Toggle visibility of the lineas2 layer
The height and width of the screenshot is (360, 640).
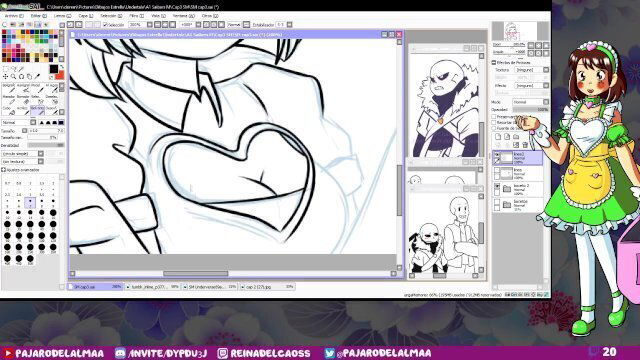(x=497, y=154)
